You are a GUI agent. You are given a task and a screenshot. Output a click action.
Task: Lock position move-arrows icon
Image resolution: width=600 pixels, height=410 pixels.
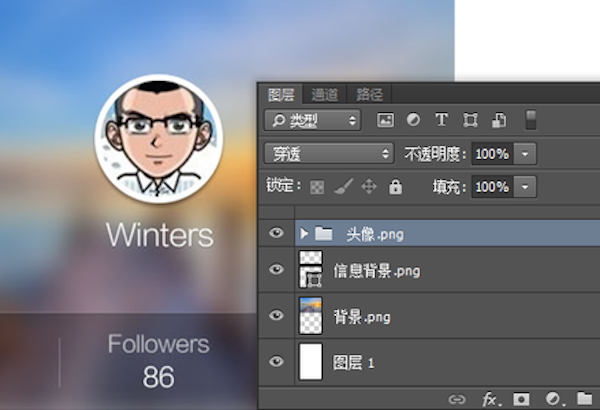tap(369, 187)
